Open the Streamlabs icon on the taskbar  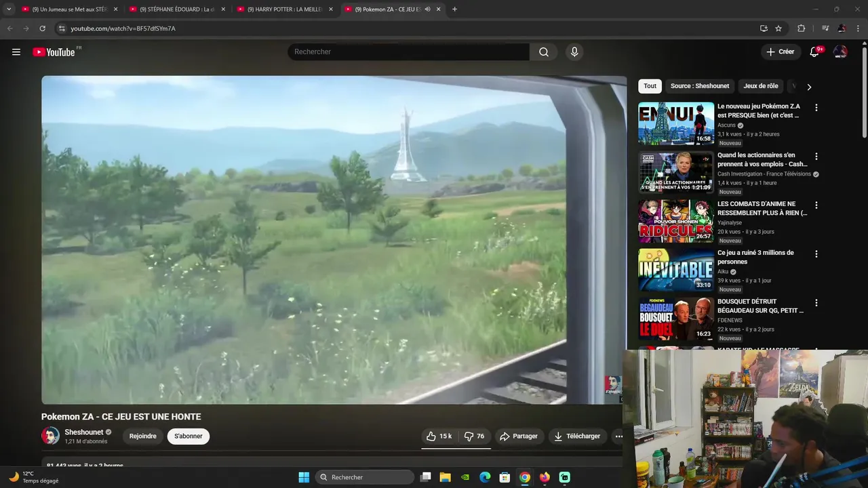pos(565,477)
